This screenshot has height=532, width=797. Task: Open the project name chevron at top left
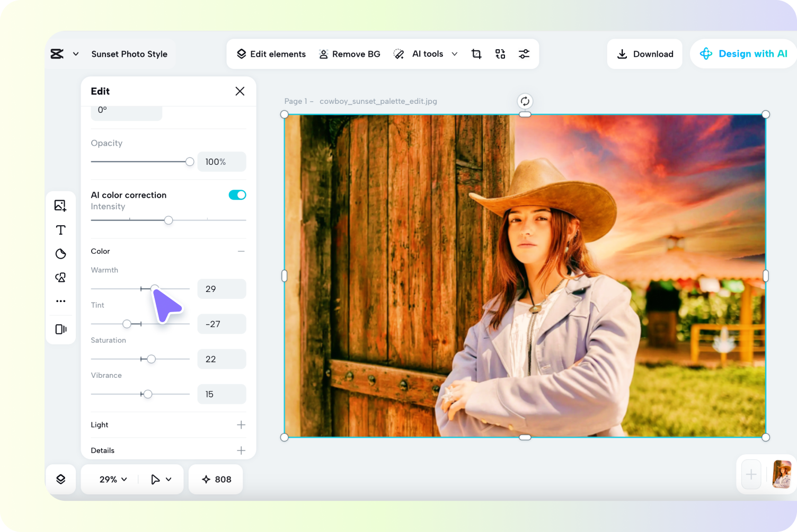coord(75,54)
